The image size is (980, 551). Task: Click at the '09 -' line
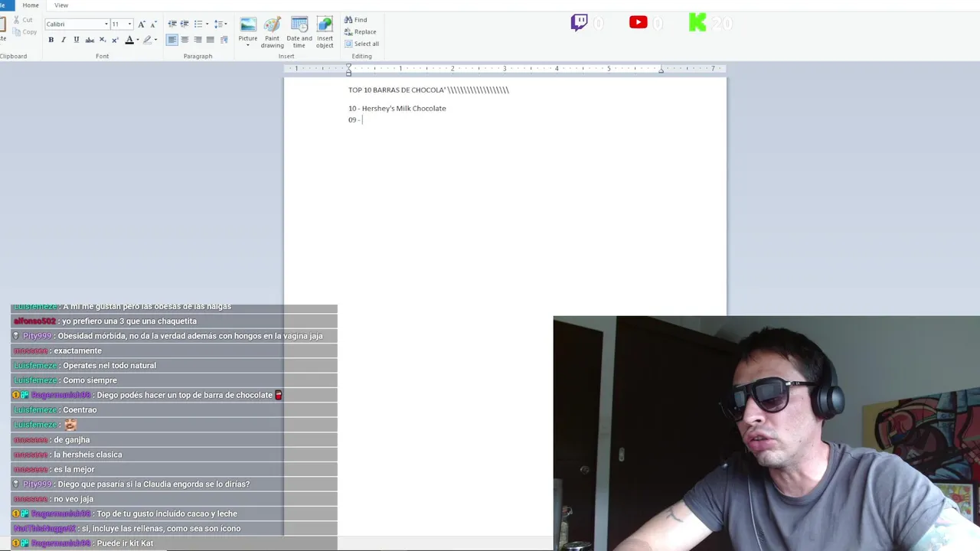pyautogui.click(x=354, y=120)
